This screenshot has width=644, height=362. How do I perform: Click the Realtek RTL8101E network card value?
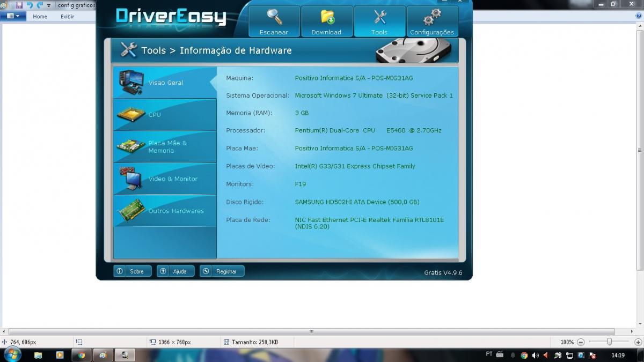coord(369,223)
